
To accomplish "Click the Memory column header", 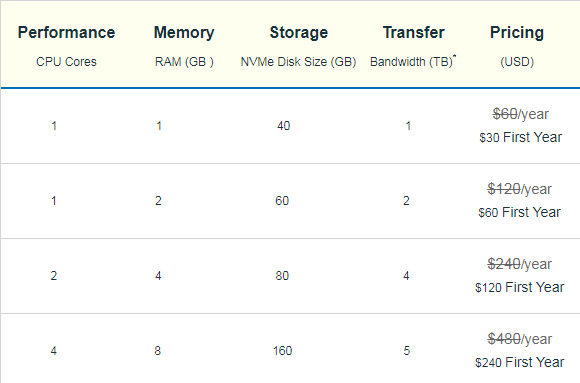I will (x=184, y=33).
